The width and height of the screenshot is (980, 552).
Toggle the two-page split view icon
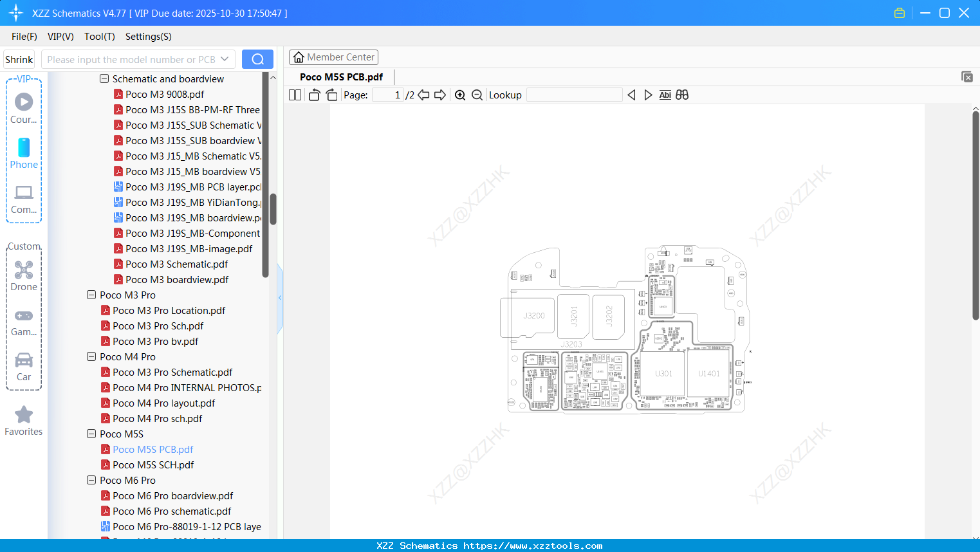coord(295,95)
